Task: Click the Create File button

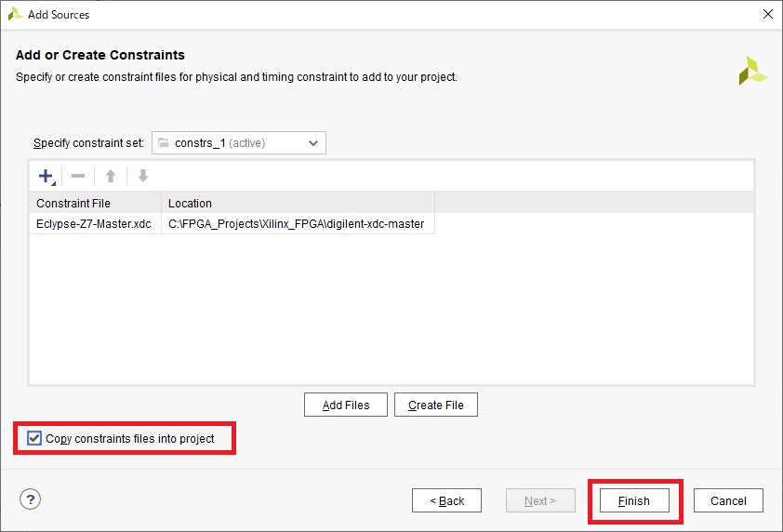Action: click(x=436, y=405)
